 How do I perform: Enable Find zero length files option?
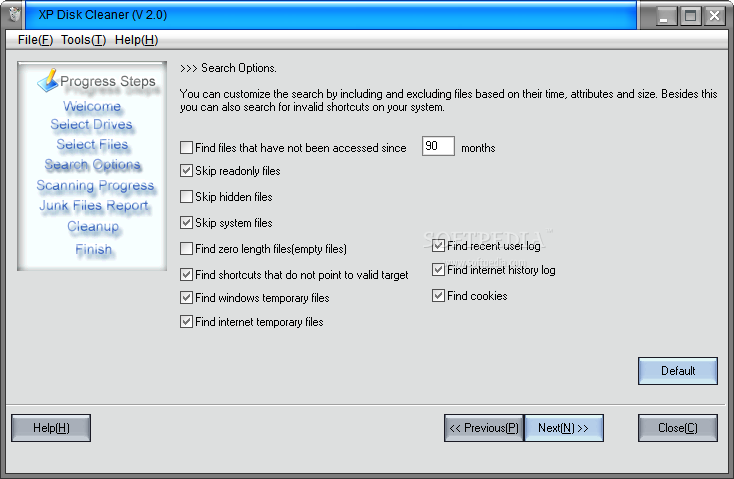tap(186, 248)
